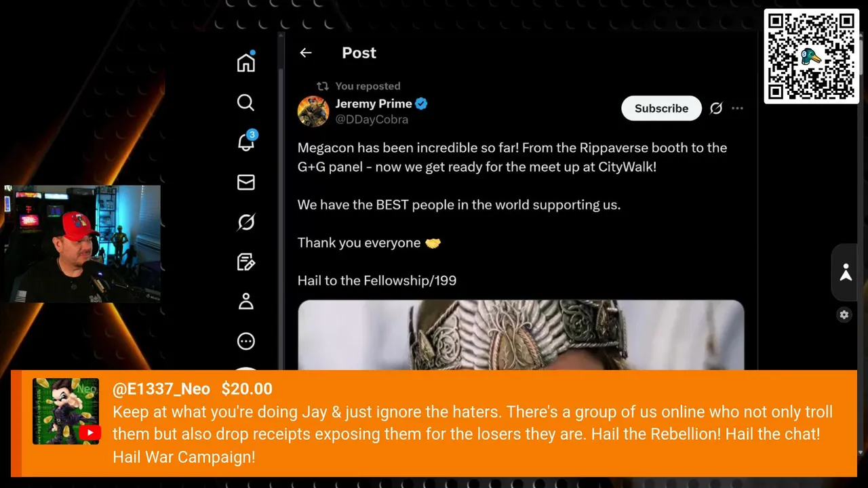Screen dimensions: 868x488
Task: Click the Grok icon beside Subscribe
Action: click(x=716, y=108)
